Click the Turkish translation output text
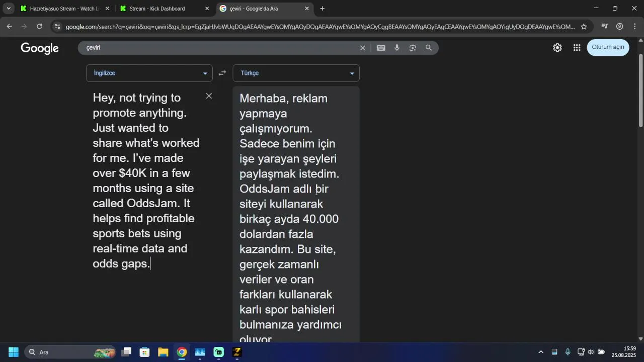Image resolution: width=644 pixels, height=362 pixels. point(291,216)
